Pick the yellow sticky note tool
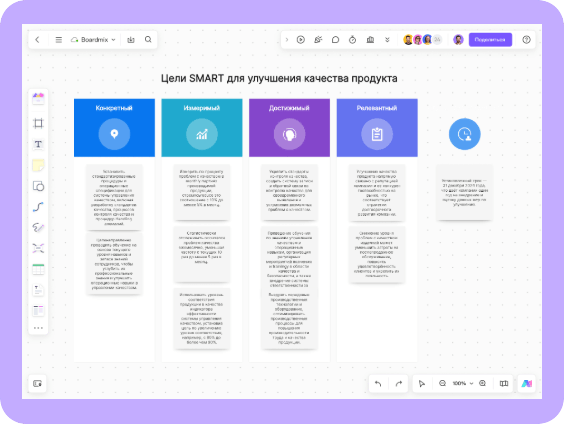 (38, 165)
